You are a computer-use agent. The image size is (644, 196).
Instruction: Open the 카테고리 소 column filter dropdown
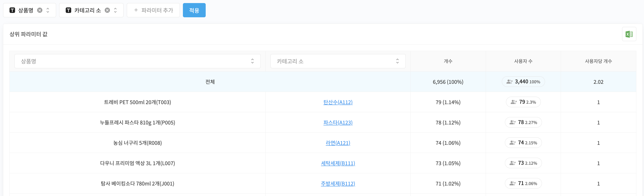click(x=338, y=61)
